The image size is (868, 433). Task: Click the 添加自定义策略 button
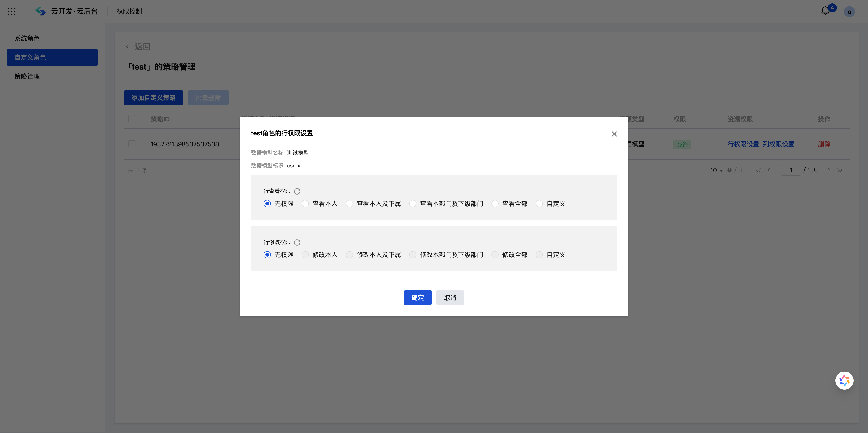153,97
